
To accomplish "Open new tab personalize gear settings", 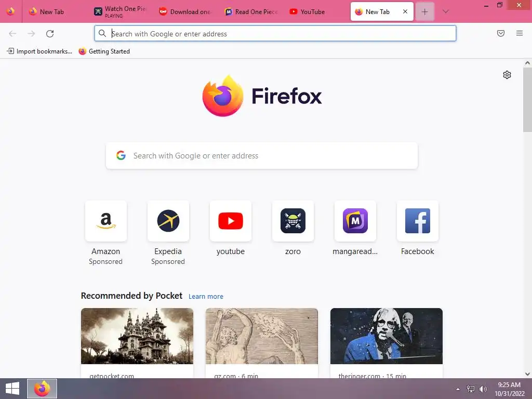I will [507, 75].
